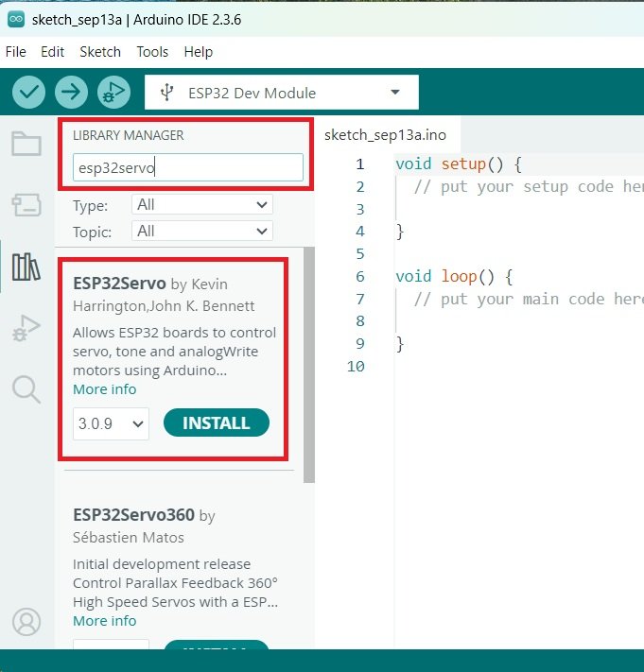Click the setup code comment on line 2
644x672 pixels.
coord(529,187)
